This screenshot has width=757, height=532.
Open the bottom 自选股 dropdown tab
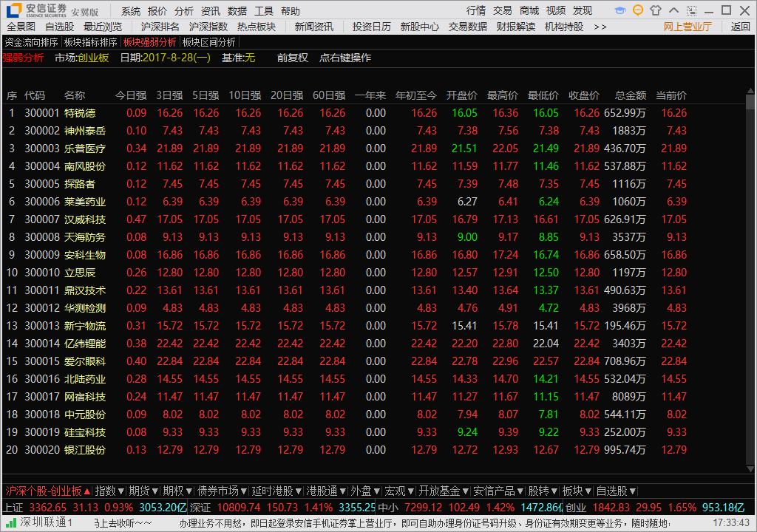pyautogui.click(x=616, y=491)
